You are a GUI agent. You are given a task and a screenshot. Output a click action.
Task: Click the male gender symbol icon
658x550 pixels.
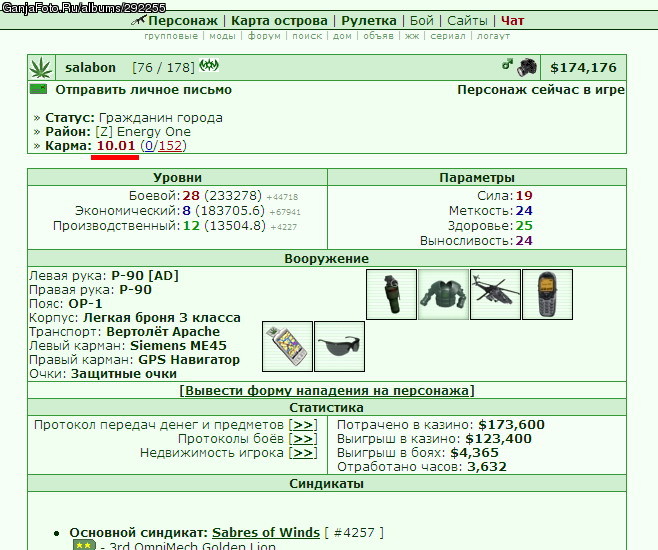[x=507, y=64]
